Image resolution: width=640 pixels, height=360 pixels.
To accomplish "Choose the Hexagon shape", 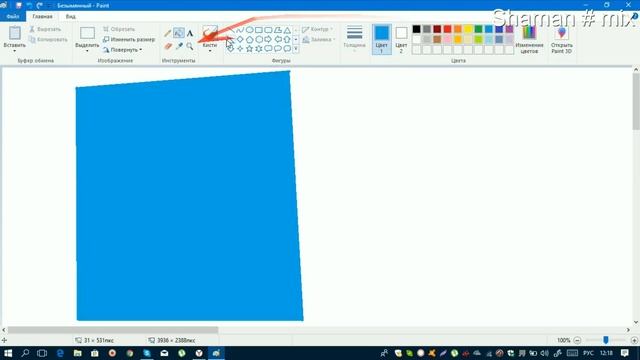I will (x=259, y=39).
